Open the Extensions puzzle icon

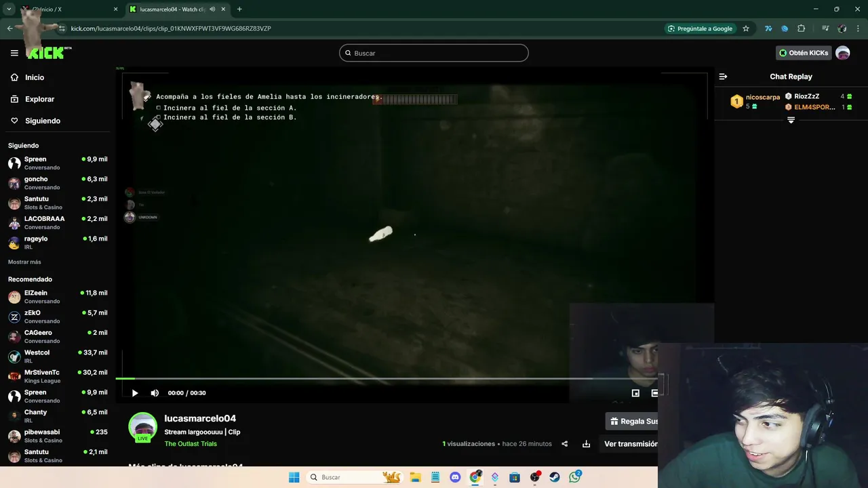pos(802,28)
